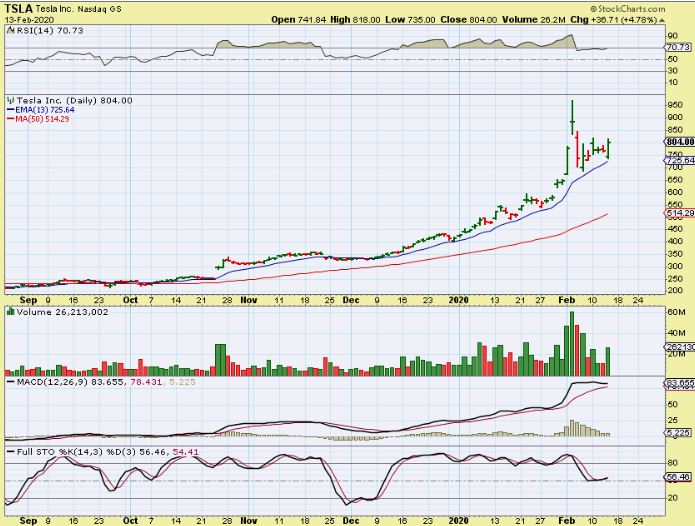Viewport: 695px width, 526px height.
Task: Click the 2020 label on the bottom date axis
Action: tap(458, 520)
